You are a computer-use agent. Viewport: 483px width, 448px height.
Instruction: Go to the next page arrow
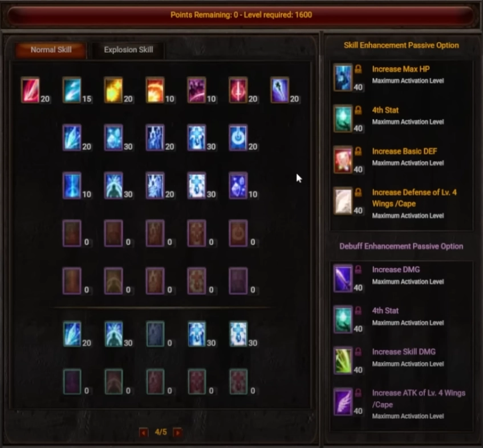(177, 432)
